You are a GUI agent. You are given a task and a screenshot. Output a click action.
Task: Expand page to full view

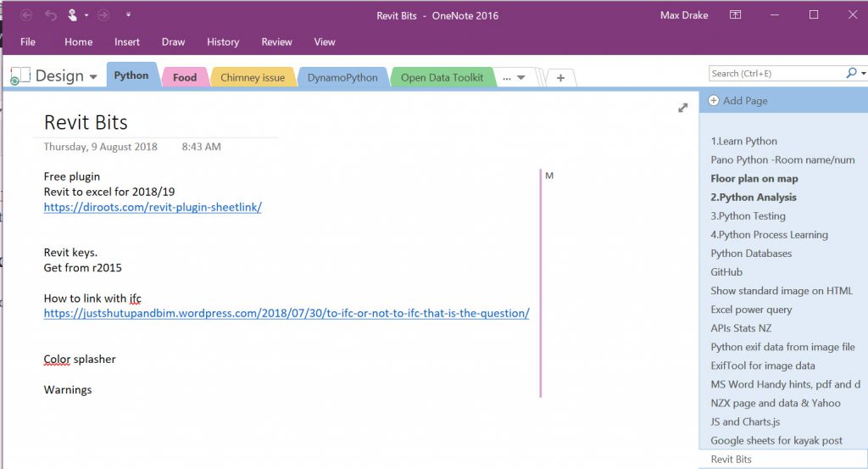coord(682,108)
